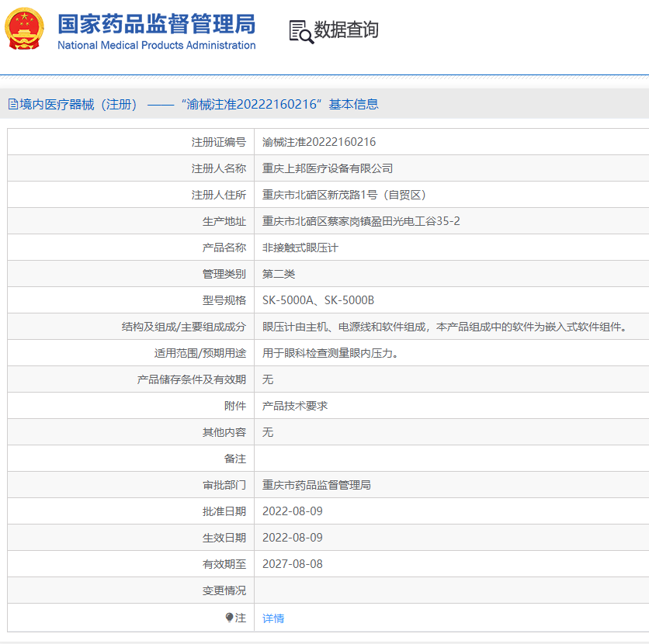
Task: Open the 详情 link
Action: 273,618
